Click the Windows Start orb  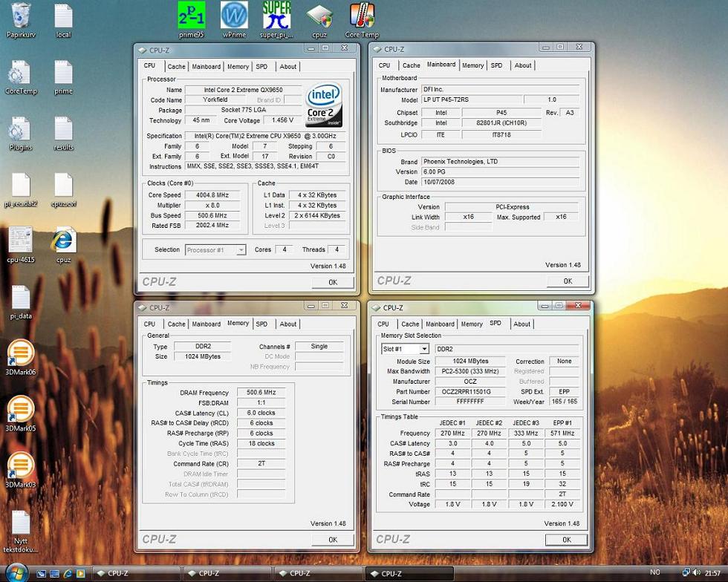click(x=17, y=572)
